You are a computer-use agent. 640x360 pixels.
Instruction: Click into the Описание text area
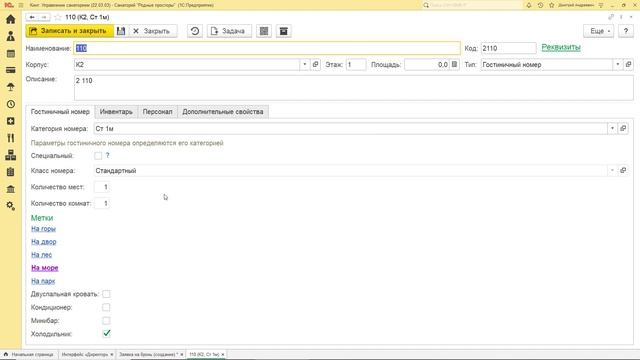(x=353, y=87)
